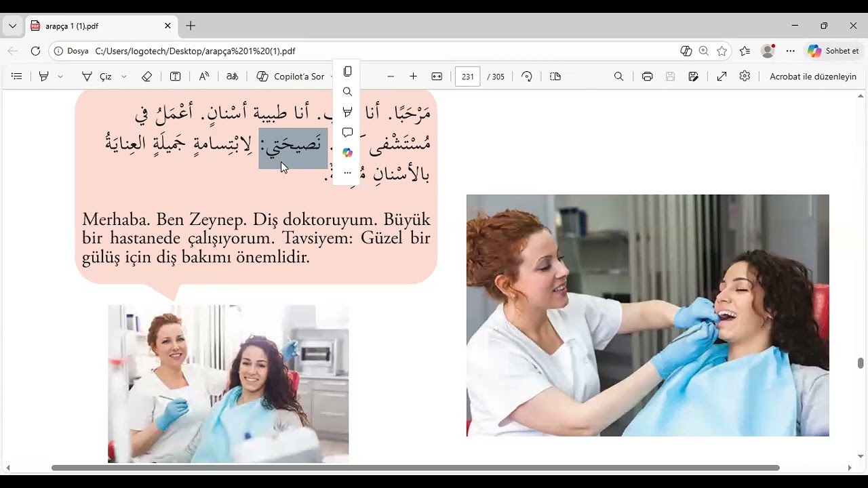Click Save As icon

tap(694, 77)
